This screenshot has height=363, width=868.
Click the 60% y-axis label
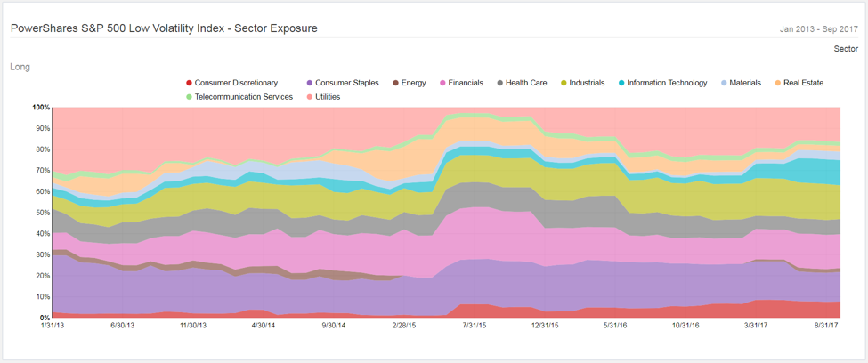[x=44, y=191]
